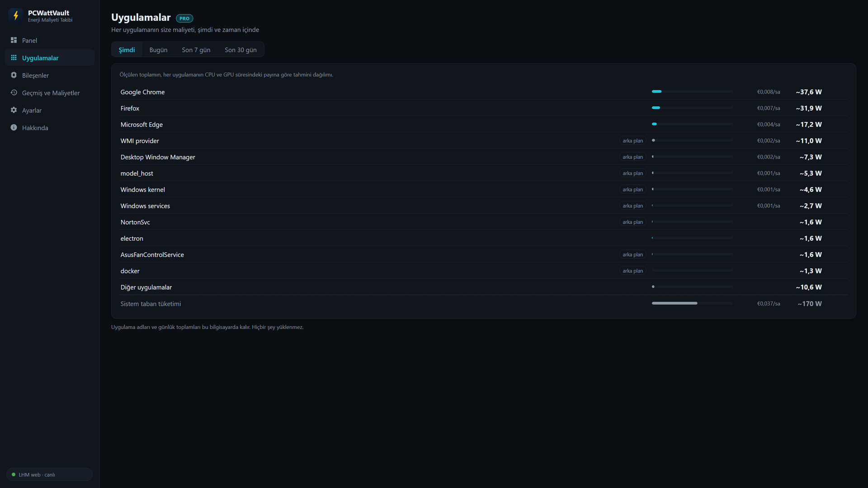The height and width of the screenshot is (488, 868).
Task: Click the green LHM web status dot
Action: pyautogui.click(x=14, y=474)
